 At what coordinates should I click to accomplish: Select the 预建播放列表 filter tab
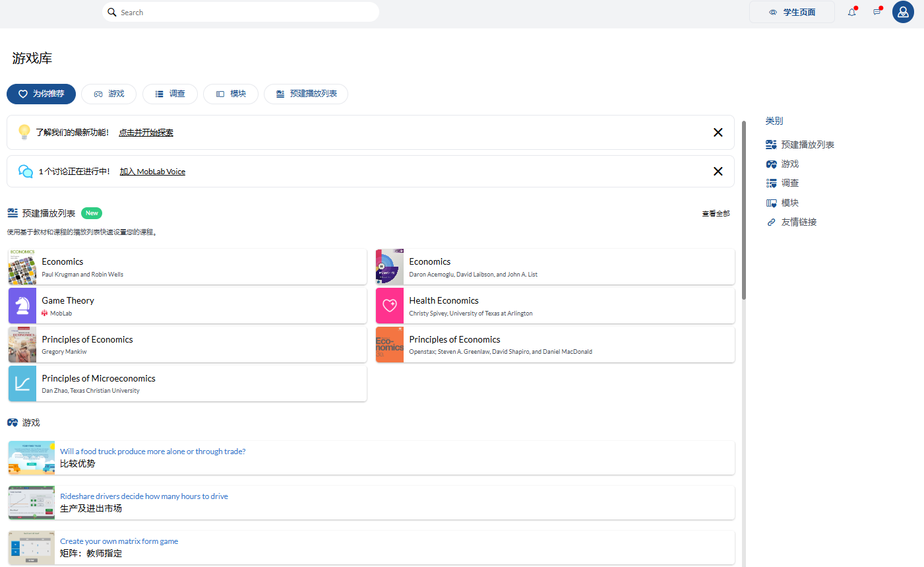click(x=306, y=94)
